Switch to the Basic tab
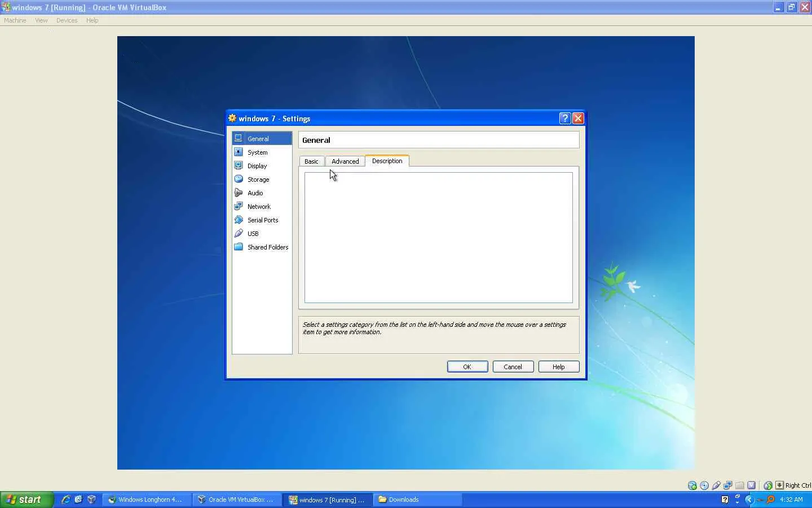Viewport: 812px width, 508px height. point(311,161)
